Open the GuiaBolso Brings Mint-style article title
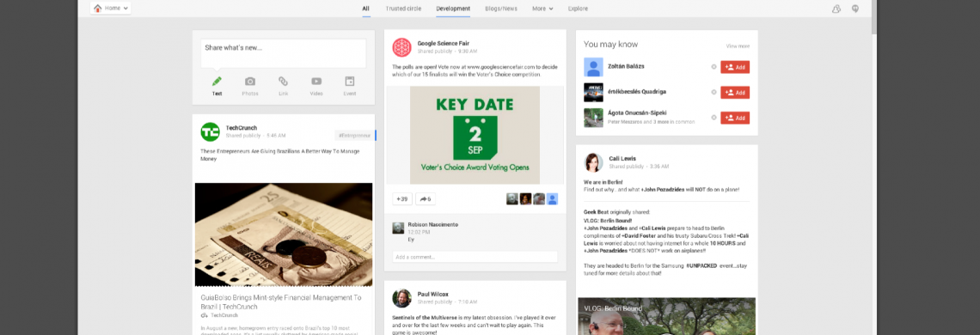The image size is (980, 335). (281, 301)
